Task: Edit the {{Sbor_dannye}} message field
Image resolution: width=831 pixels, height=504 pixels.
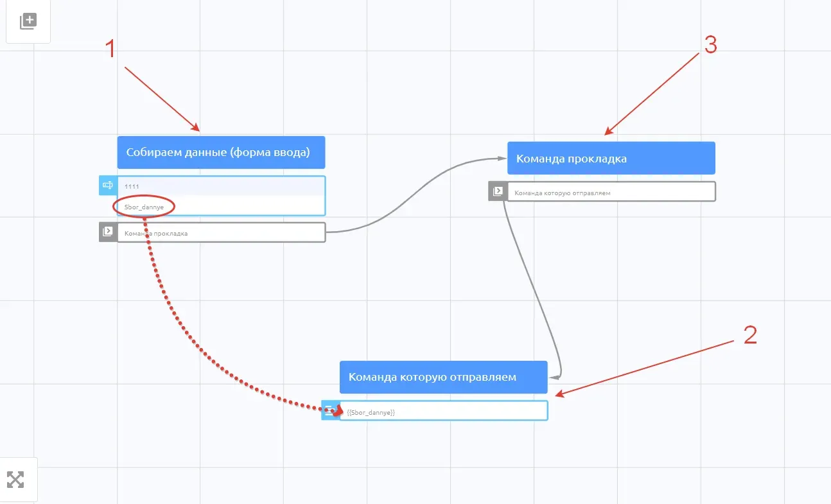Action: coord(443,411)
